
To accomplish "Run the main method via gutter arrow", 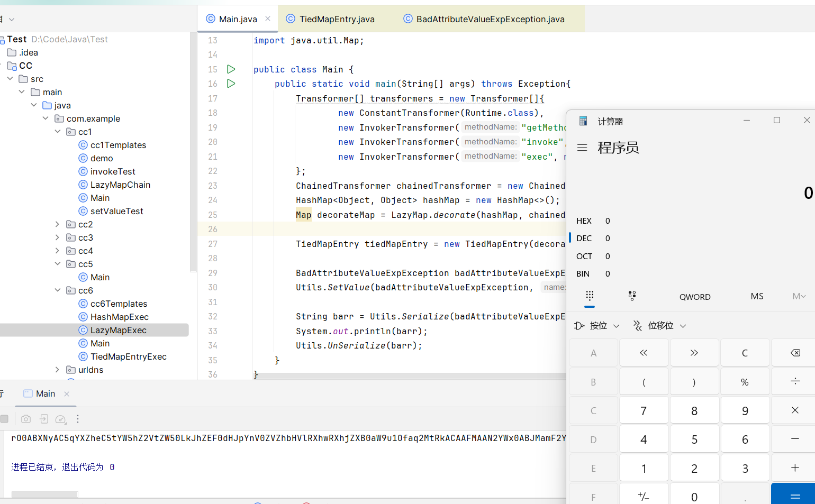I will 231,84.
